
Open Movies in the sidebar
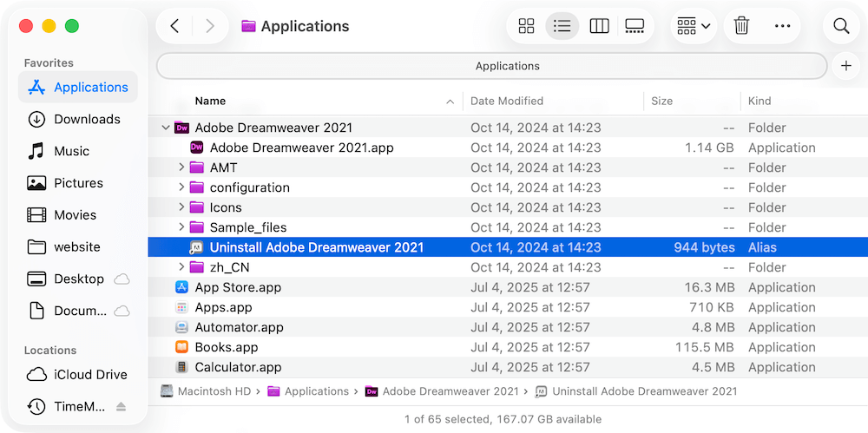coord(78,215)
